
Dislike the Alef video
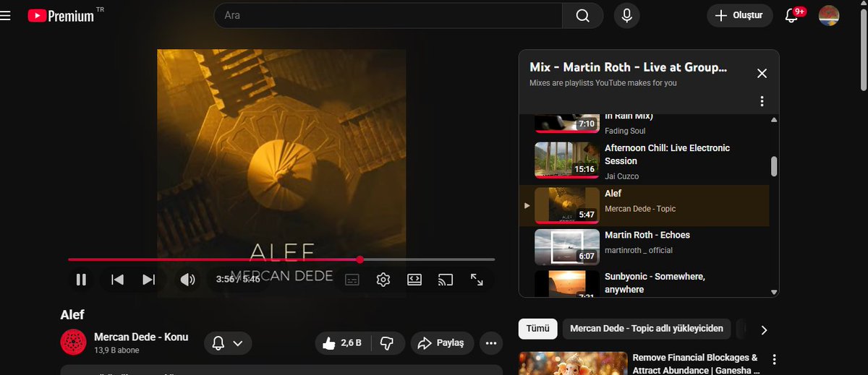(x=387, y=343)
